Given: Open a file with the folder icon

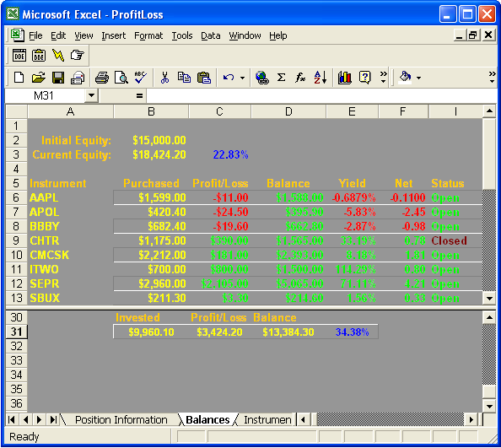Looking at the screenshot, I should pos(39,78).
